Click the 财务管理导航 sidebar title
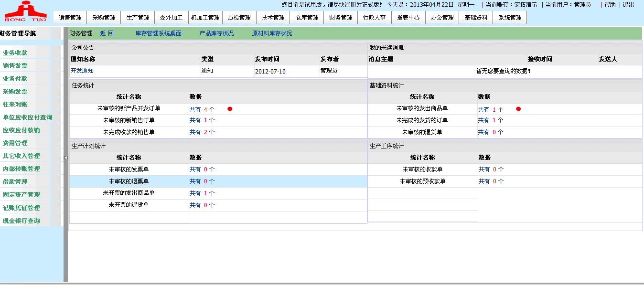 (18, 33)
